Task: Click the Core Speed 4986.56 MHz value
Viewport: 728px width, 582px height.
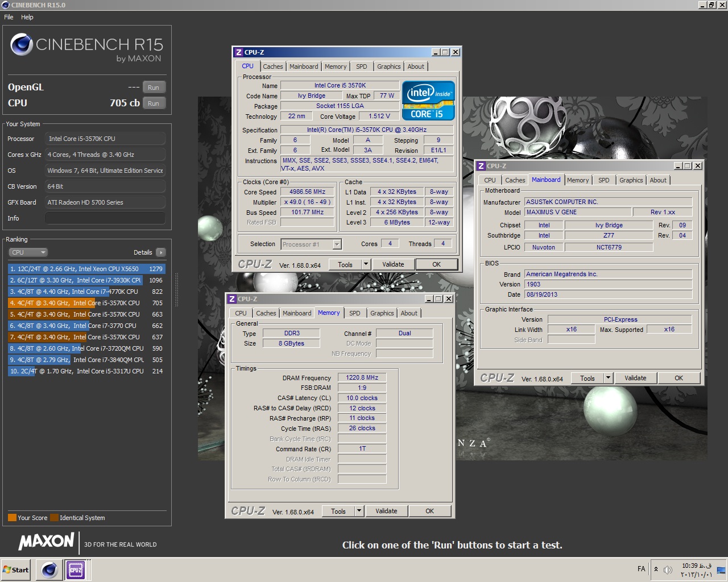Action: (307, 192)
